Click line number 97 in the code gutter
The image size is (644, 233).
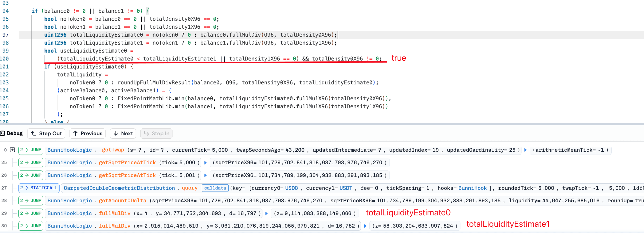6,35
